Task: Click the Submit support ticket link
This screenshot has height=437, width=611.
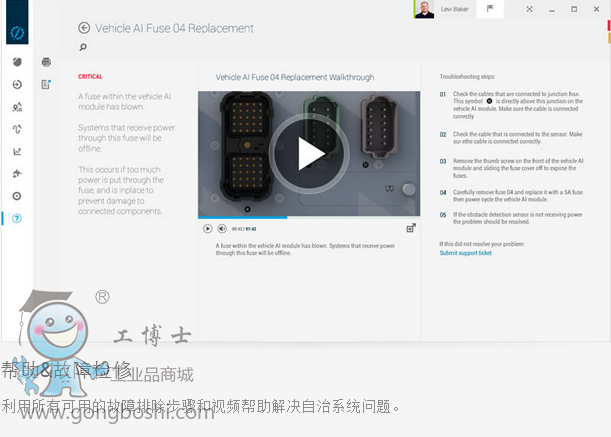Action: pyautogui.click(x=465, y=253)
